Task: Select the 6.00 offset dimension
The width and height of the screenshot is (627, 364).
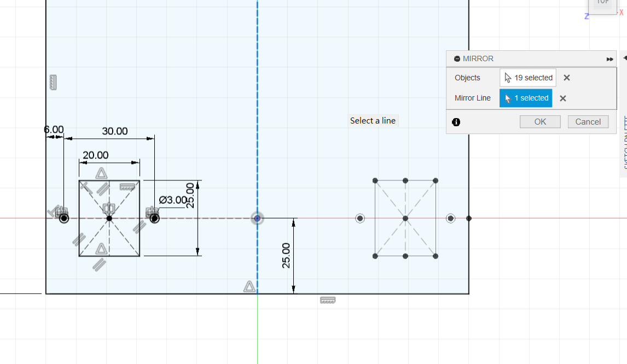Action: (54, 130)
